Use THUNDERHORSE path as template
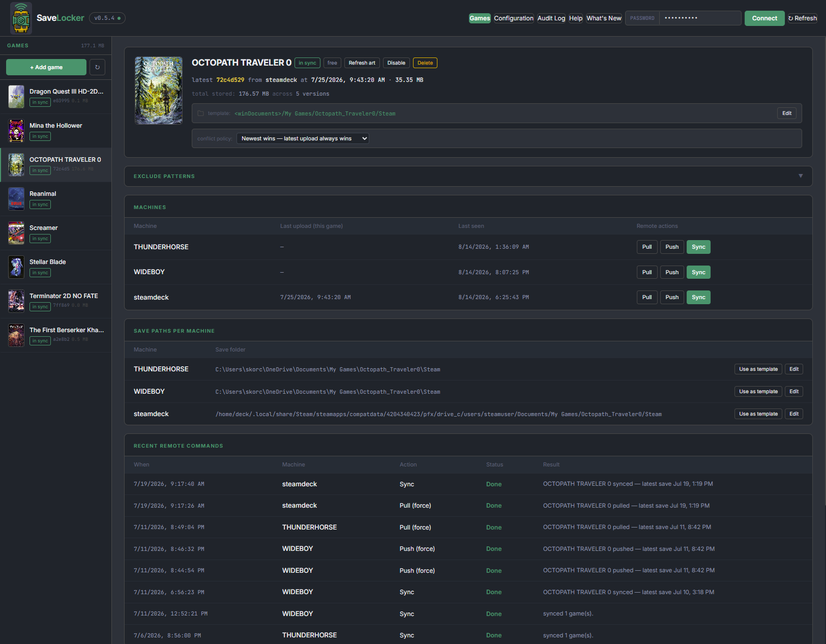Viewport: 826px width, 644px height. tap(758, 369)
